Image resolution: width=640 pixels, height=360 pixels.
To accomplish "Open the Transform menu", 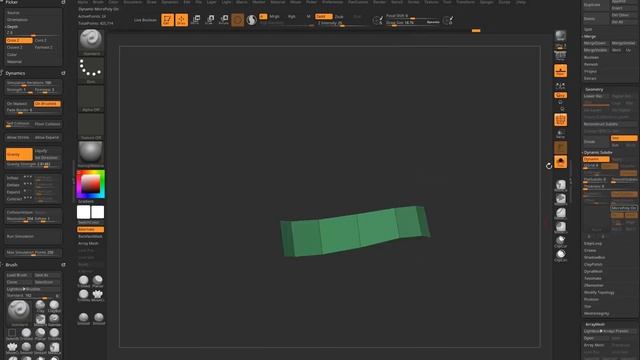I will coord(465,2).
